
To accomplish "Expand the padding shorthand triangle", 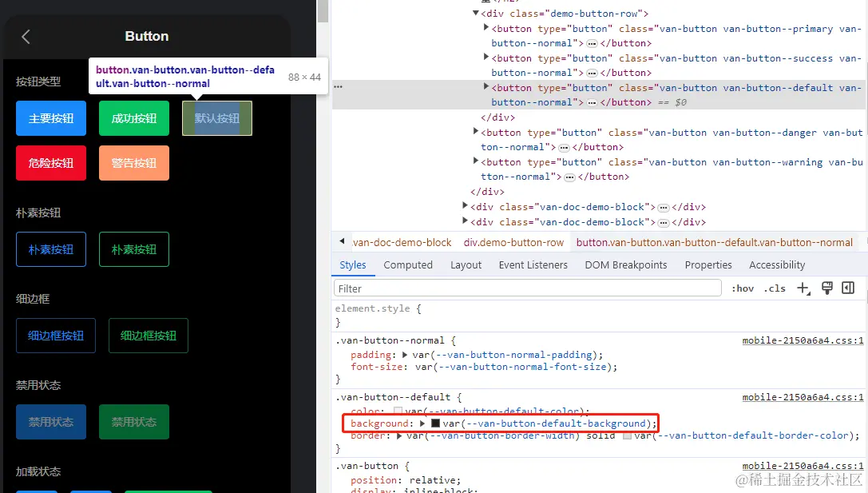I will click(x=405, y=355).
